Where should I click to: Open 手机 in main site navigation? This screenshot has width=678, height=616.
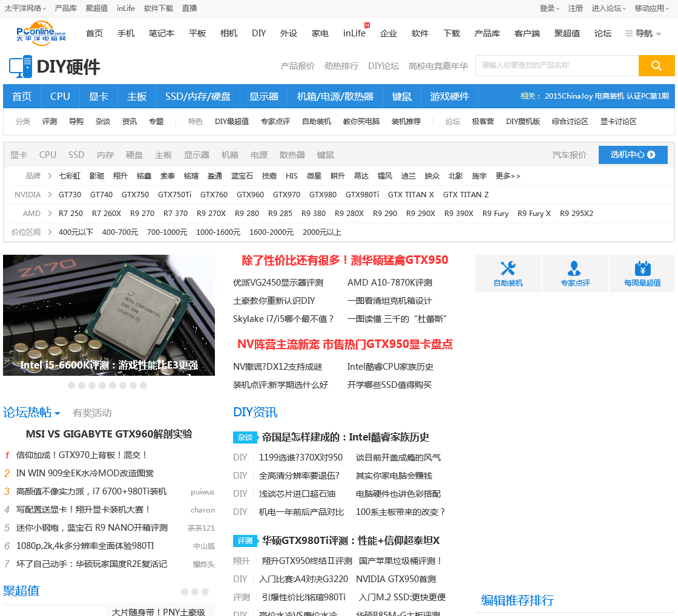tap(126, 33)
